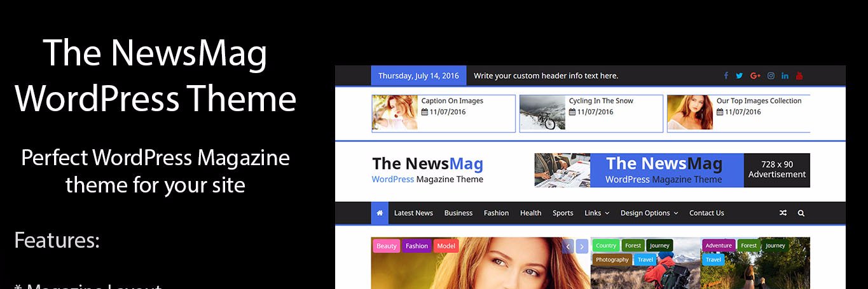Open the search magnifier icon

801,213
